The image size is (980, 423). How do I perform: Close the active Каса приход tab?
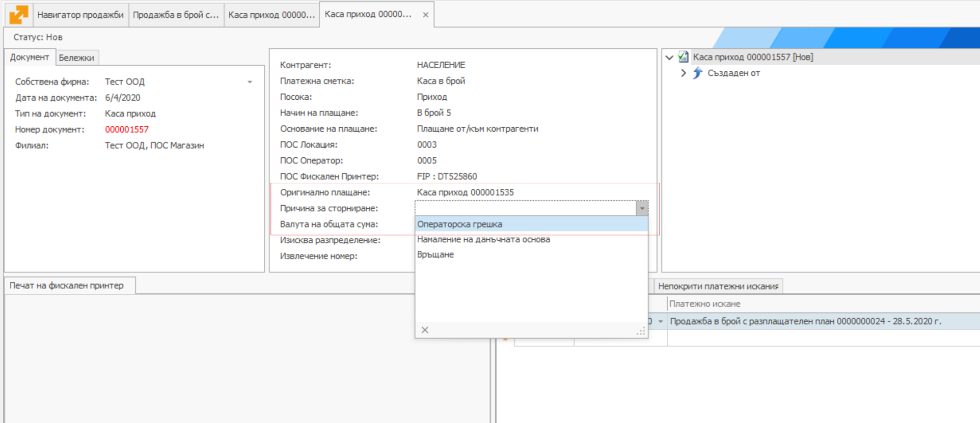[x=425, y=15]
